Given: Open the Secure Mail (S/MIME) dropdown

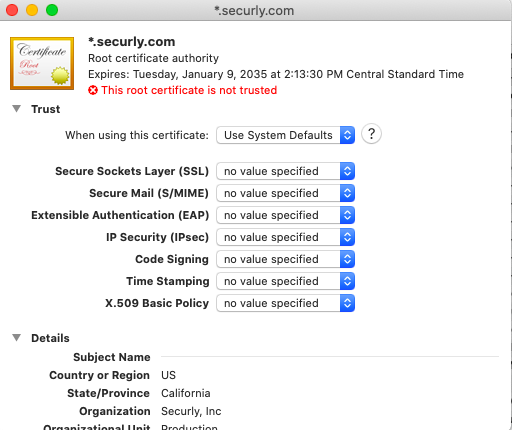Looking at the screenshot, I should click(x=285, y=193).
